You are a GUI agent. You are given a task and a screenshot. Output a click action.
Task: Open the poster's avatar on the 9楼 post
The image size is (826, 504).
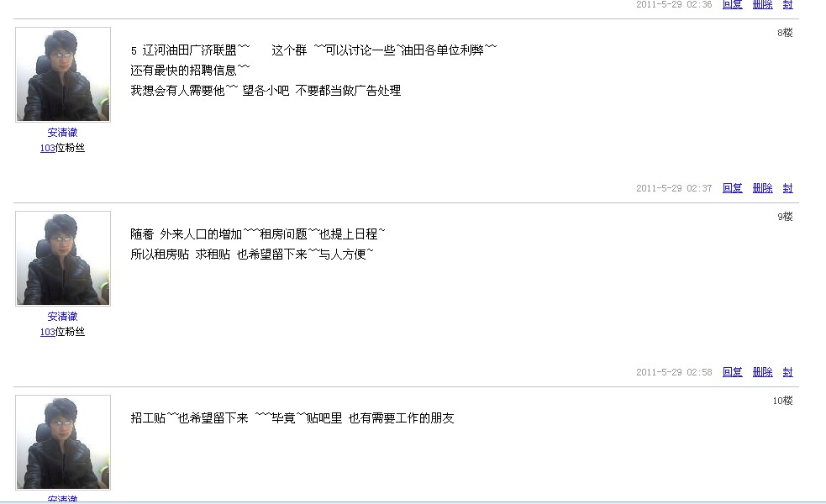(x=63, y=258)
